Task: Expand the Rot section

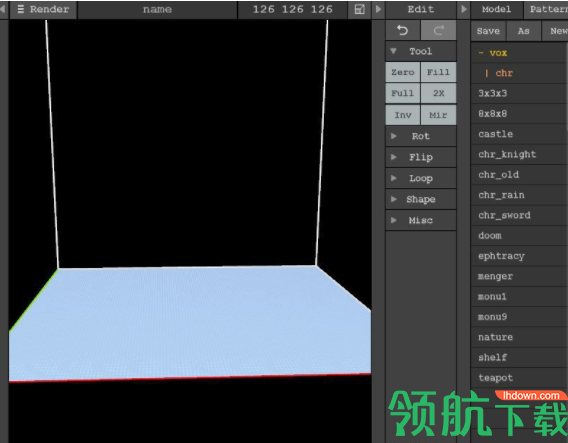Action: point(421,136)
